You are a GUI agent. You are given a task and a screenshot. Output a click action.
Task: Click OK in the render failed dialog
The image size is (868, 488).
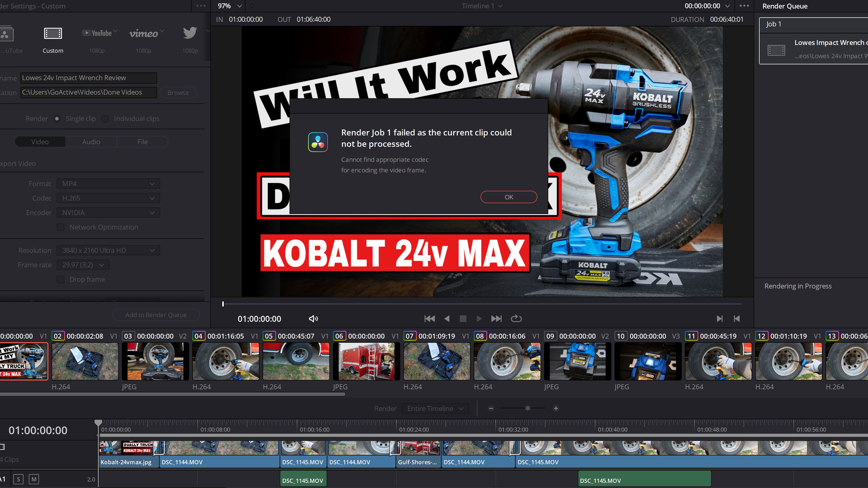click(x=508, y=197)
